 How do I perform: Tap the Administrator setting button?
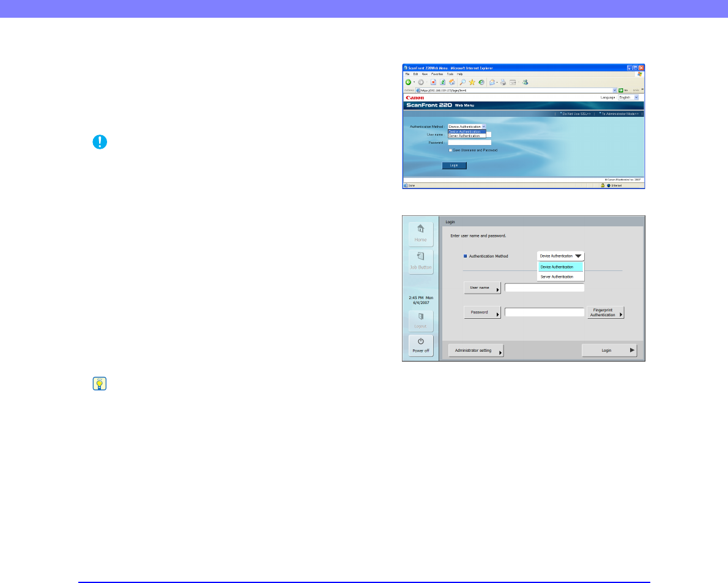pyautogui.click(x=476, y=351)
